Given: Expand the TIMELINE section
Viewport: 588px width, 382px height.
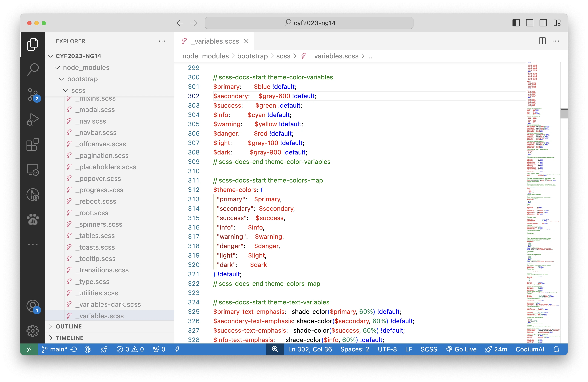Looking at the screenshot, I should click(x=69, y=338).
